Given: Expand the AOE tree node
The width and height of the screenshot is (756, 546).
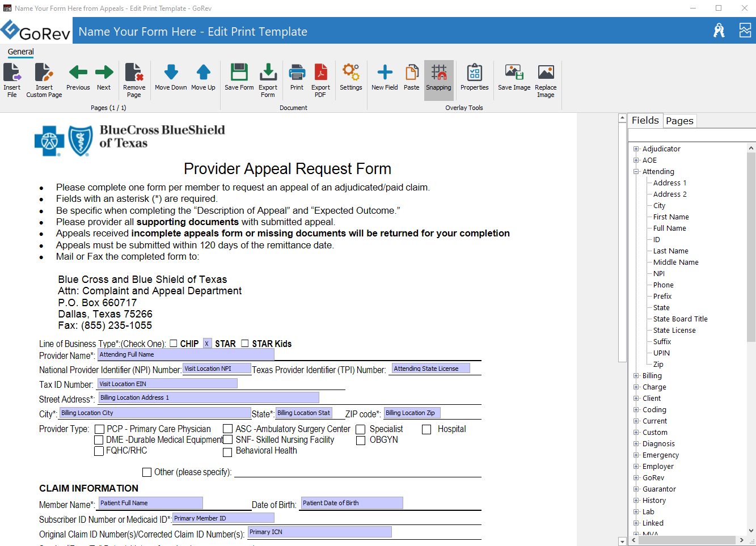Looking at the screenshot, I should [x=636, y=160].
